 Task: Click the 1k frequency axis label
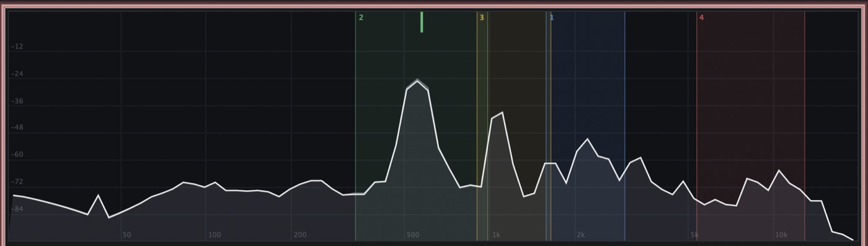click(496, 235)
